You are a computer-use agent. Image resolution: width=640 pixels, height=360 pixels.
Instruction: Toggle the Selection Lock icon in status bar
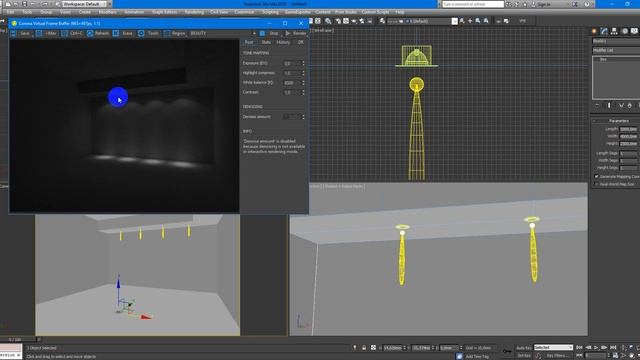(364, 348)
